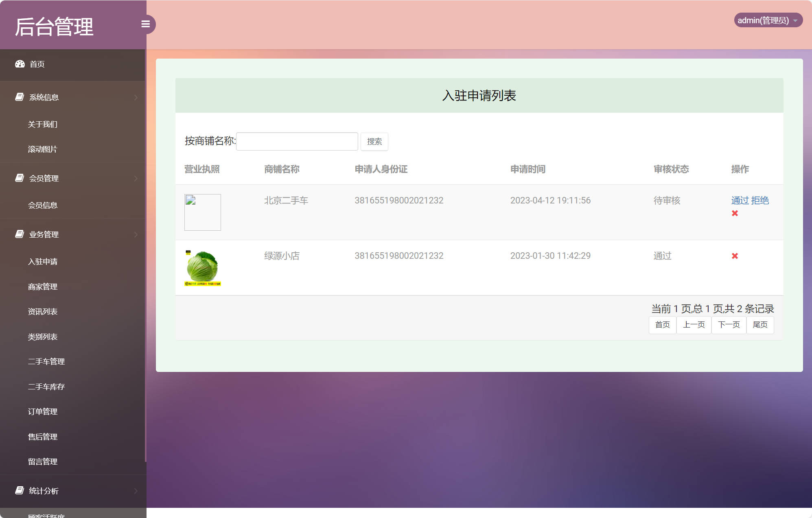The image size is (812, 518).
Task: Open 订单管理 from the sidebar
Action: click(43, 411)
